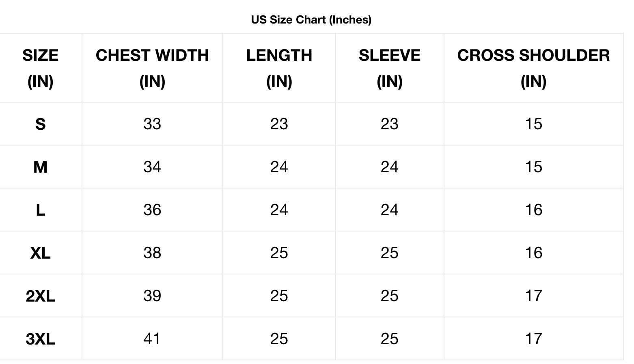Select the CROSS SHOULDER (IN) header

point(533,68)
